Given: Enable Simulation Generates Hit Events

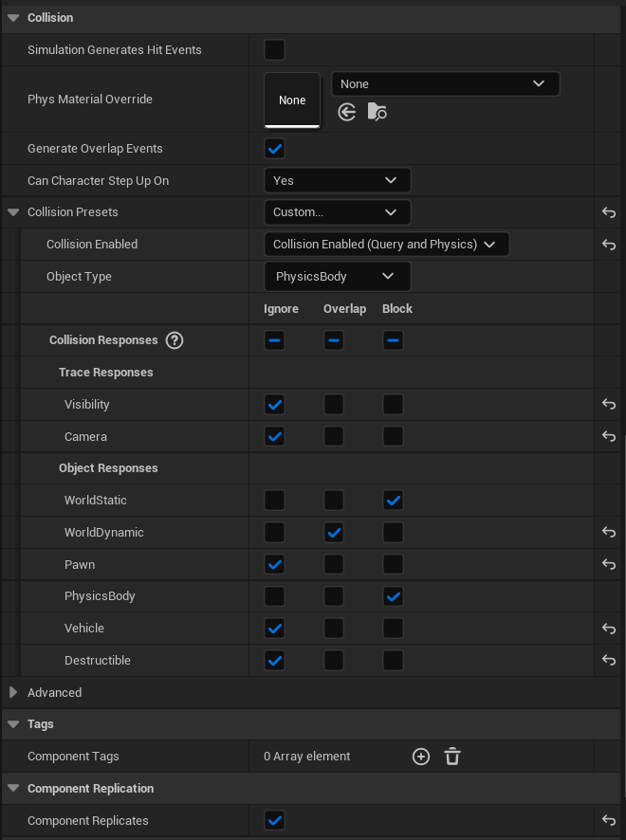Looking at the screenshot, I should click(274, 49).
